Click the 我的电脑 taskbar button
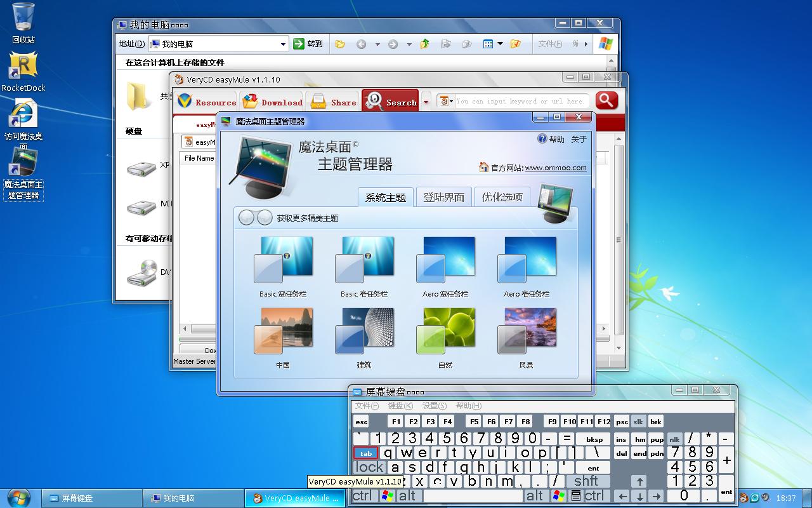 click(193, 498)
